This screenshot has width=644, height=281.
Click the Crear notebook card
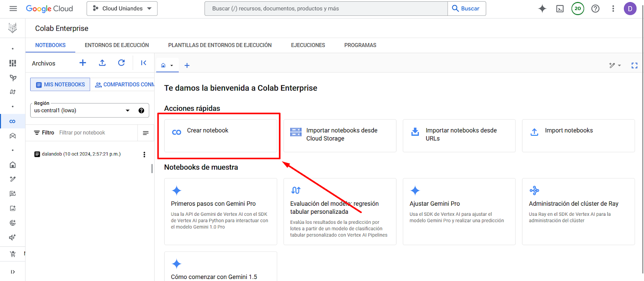pos(221,136)
